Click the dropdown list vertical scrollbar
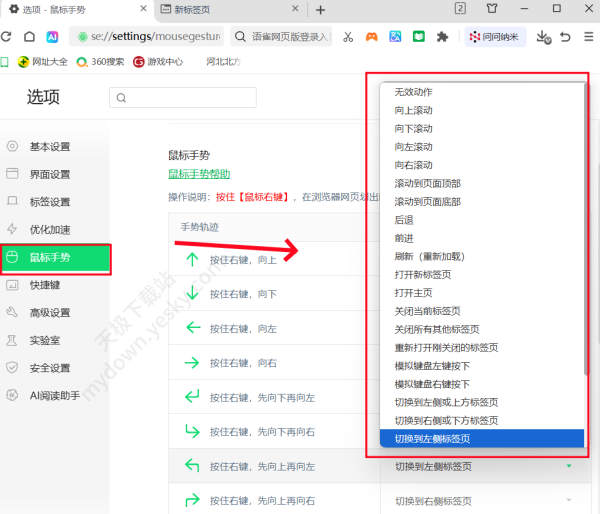Viewport: 600px width, 514px height. (x=585, y=250)
